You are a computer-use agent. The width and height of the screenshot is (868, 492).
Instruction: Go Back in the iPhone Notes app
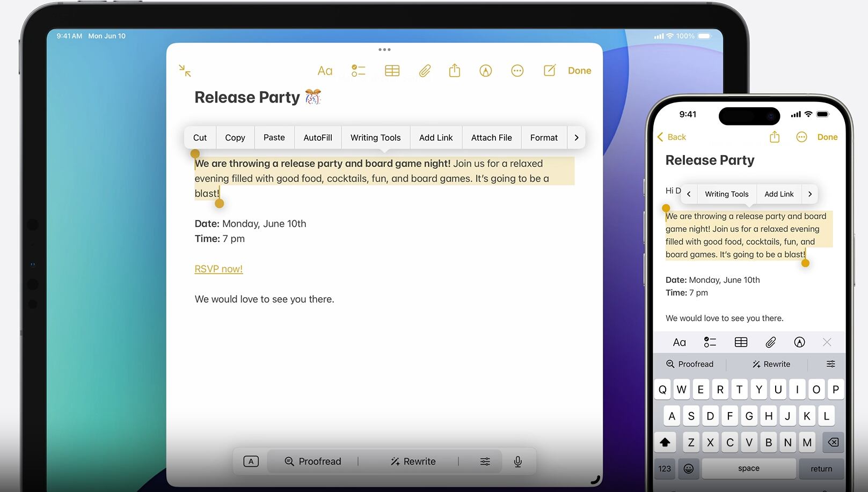(672, 137)
